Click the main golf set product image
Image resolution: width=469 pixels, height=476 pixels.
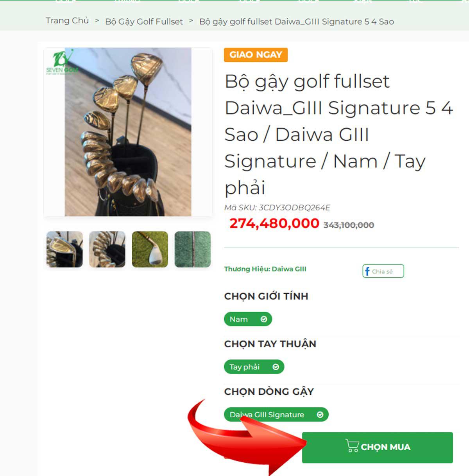pyautogui.click(x=128, y=132)
